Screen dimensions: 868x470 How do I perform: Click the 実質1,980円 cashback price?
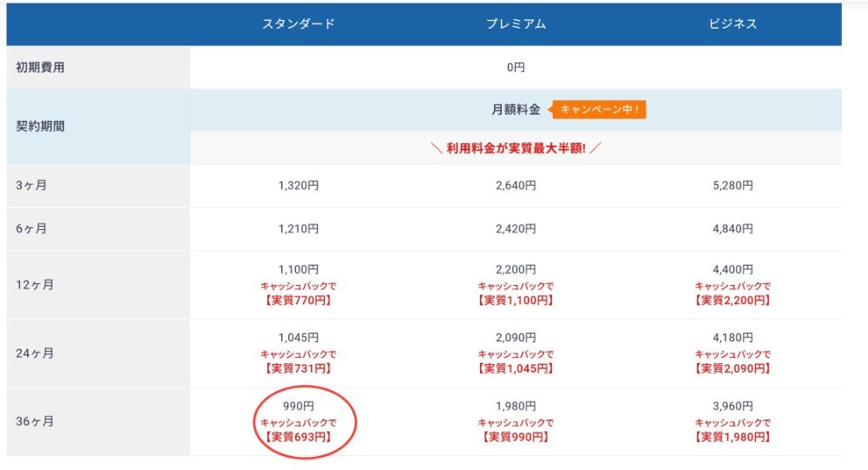733,437
